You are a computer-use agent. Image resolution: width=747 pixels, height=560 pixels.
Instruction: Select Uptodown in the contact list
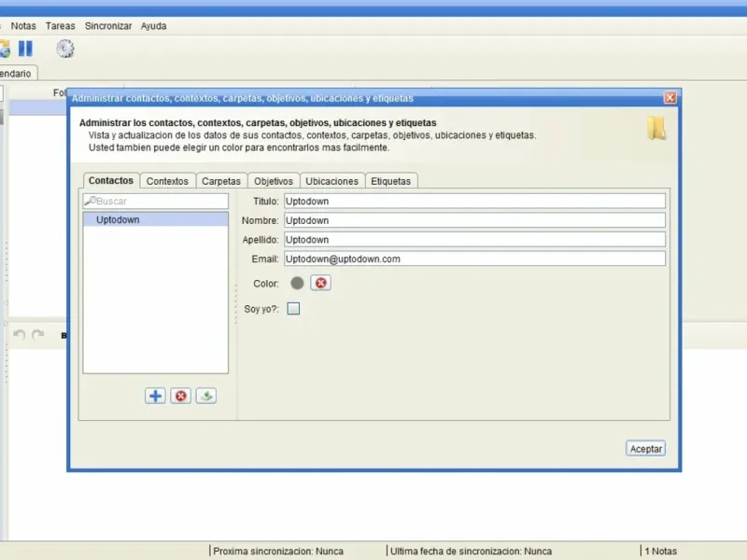tap(155, 219)
